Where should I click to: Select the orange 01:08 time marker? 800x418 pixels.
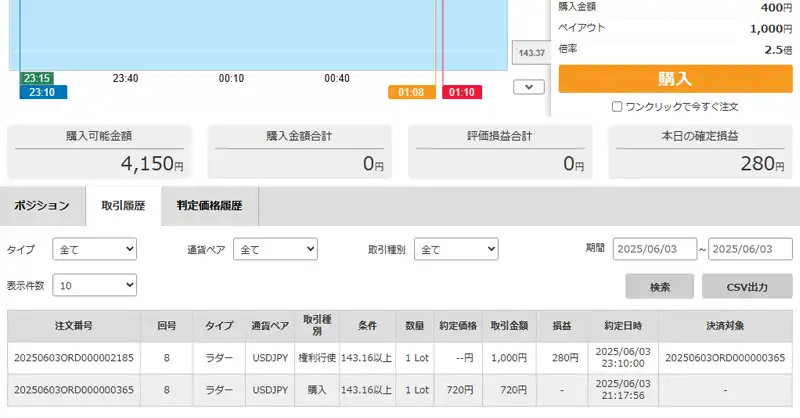411,92
